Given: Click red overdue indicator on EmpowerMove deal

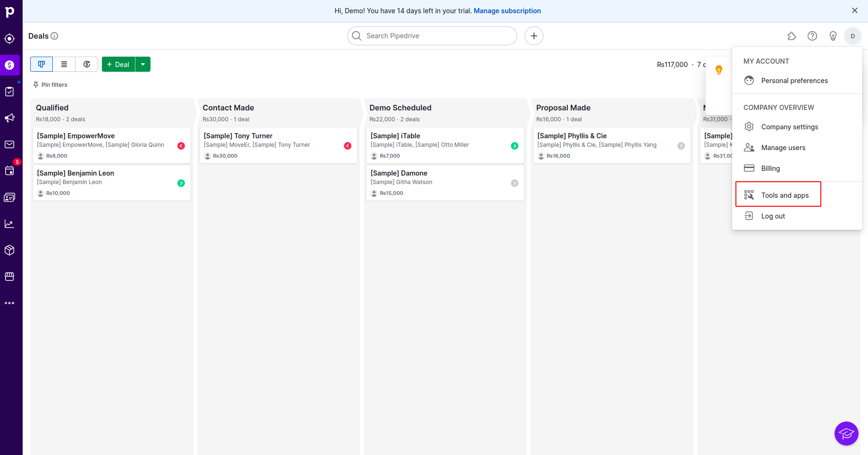Looking at the screenshot, I should 181,146.
